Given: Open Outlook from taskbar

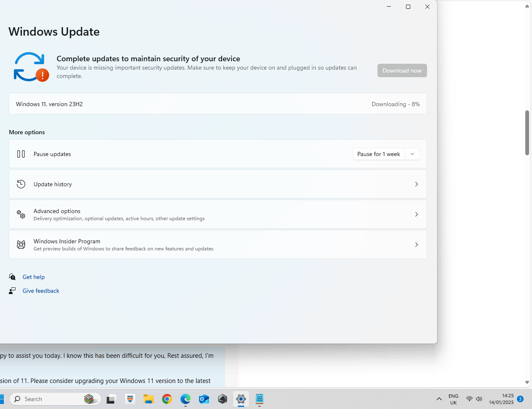Looking at the screenshot, I should tap(204, 399).
